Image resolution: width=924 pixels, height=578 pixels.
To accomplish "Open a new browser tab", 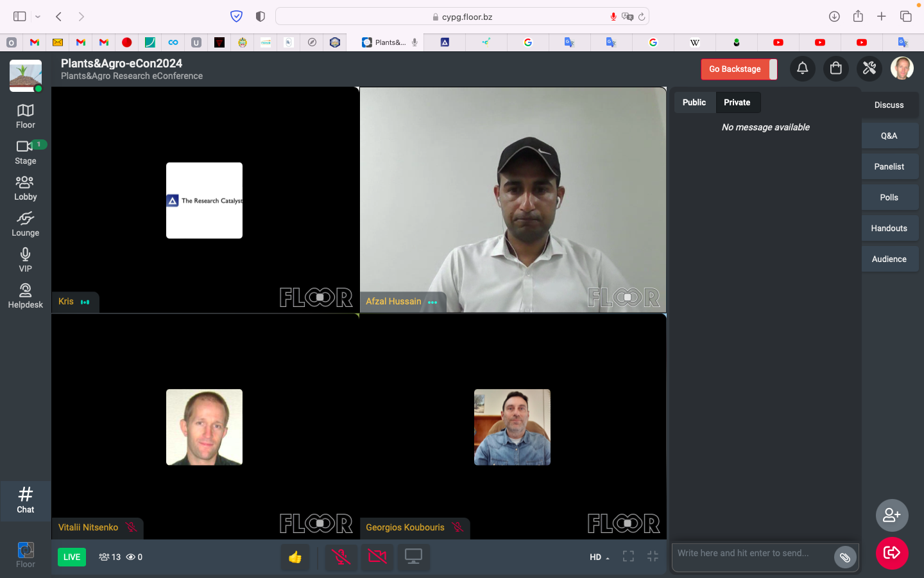I will 882,17.
